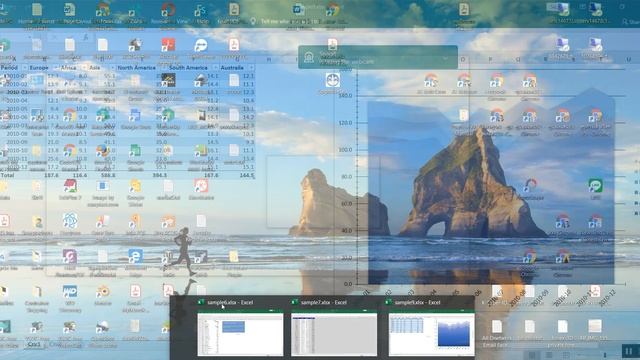Click the Excel icon next to the sample8.xlsx title

point(388,302)
